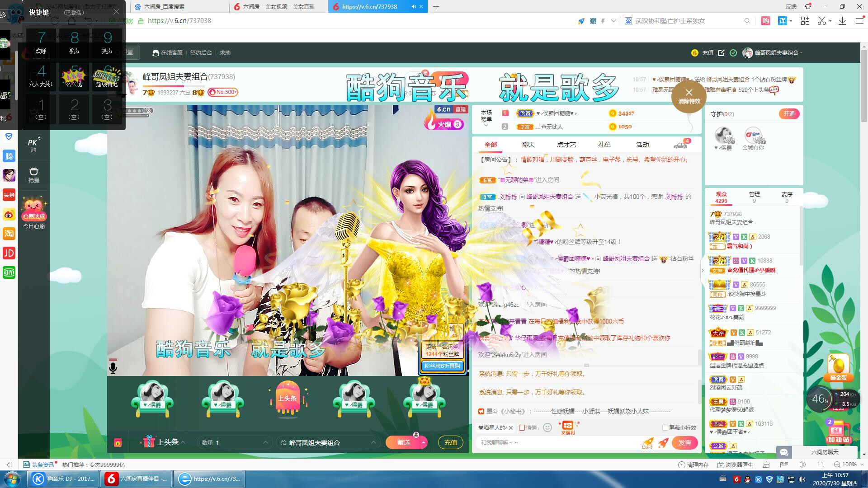Click the emoji smiley icon in the chat bar
868x488 pixels.
tap(547, 427)
